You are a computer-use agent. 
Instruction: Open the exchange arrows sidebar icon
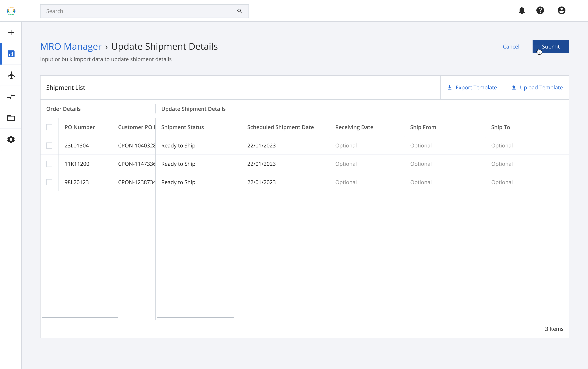(x=11, y=97)
